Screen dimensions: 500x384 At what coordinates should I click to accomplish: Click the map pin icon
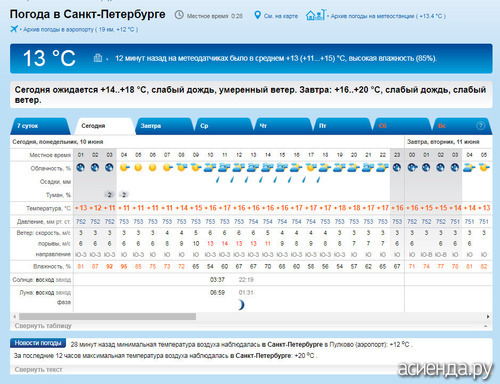click(257, 15)
